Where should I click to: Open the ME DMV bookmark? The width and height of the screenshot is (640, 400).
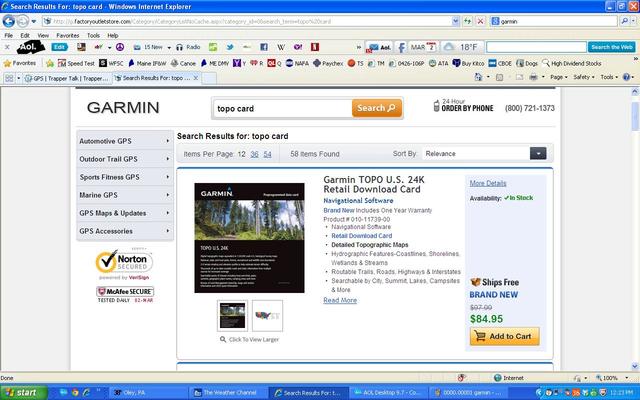tap(215, 63)
